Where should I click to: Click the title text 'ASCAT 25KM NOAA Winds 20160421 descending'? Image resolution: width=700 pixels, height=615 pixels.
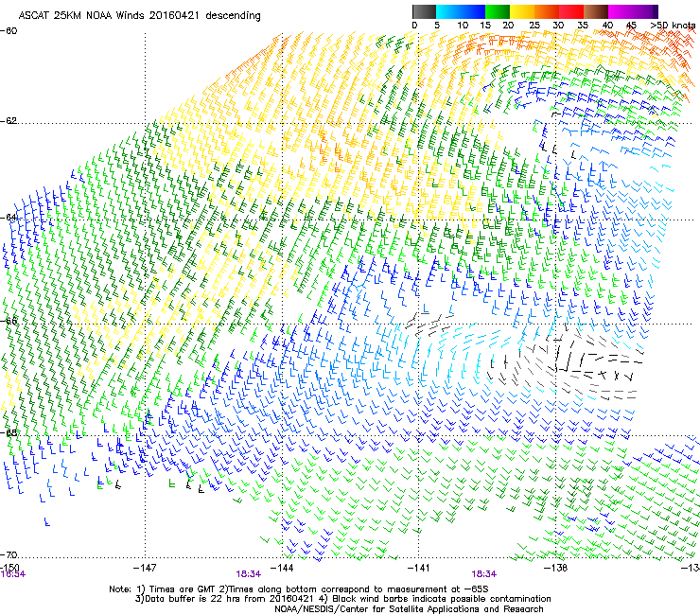coord(139,16)
